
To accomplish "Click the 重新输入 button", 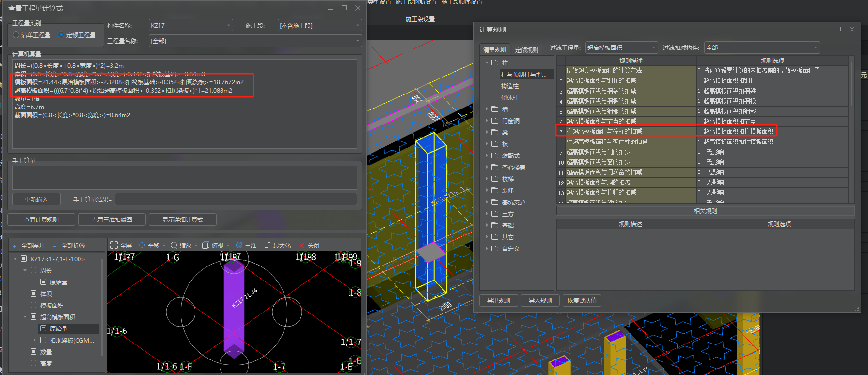I will pos(36,199).
